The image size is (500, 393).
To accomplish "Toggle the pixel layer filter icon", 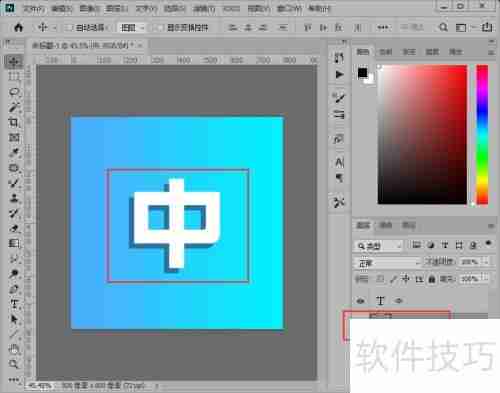I will 416,245.
